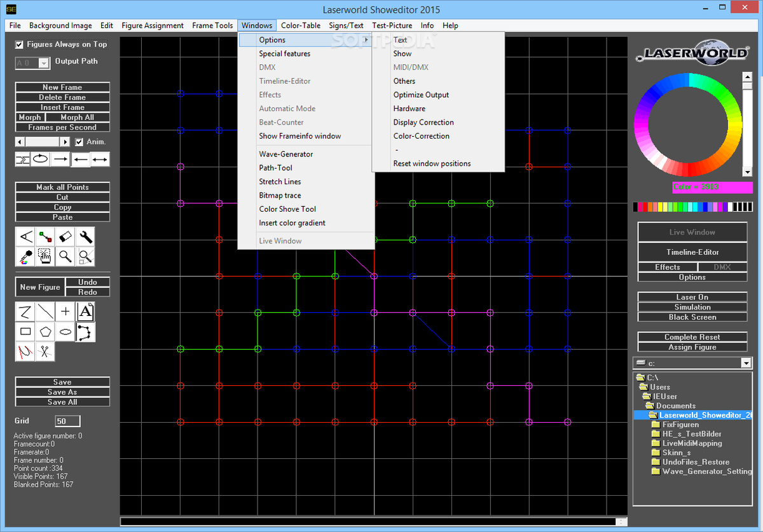Choose Optimize Output in submenu
Viewport: 763px width, 532px height.
[x=439, y=95]
